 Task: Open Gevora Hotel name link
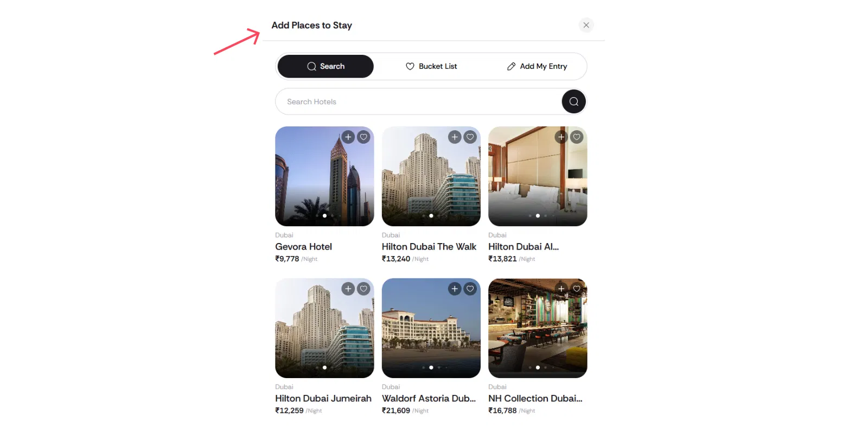click(303, 247)
